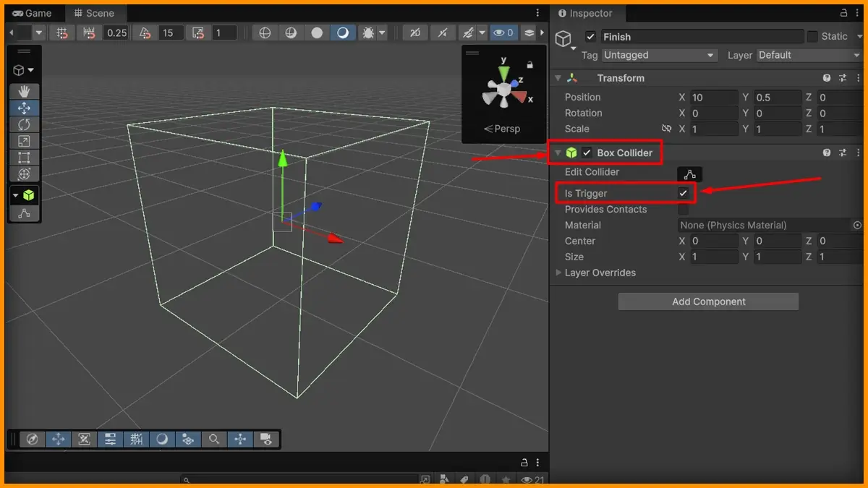Open Box Collider help icon
The height and width of the screenshot is (488, 868).
click(827, 153)
